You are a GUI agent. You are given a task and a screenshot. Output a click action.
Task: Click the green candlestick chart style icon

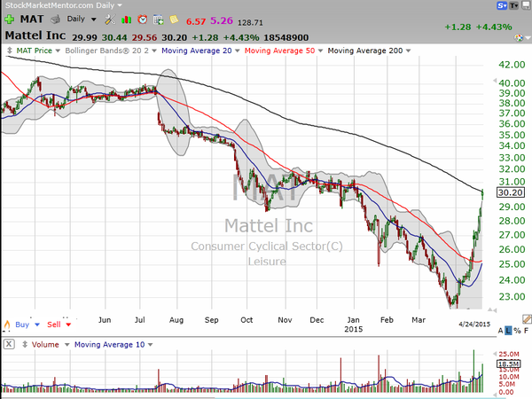pyautogui.click(x=127, y=20)
